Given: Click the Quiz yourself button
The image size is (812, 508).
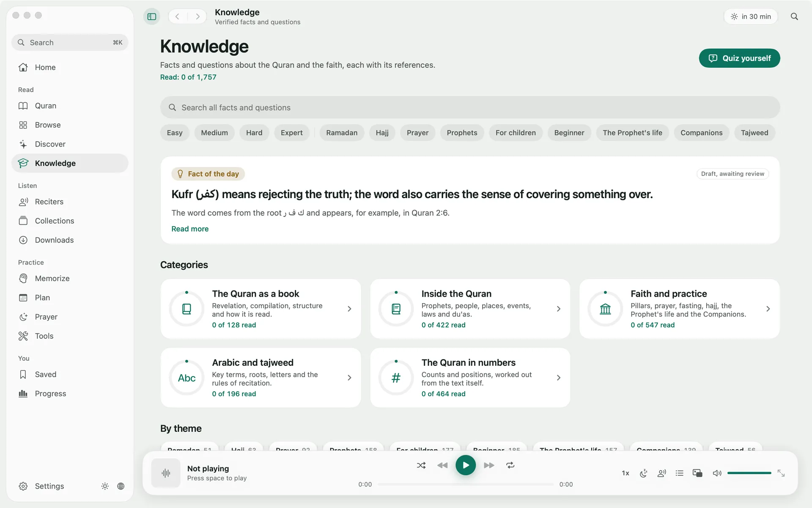Looking at the screenshot, I should [739, 58].
